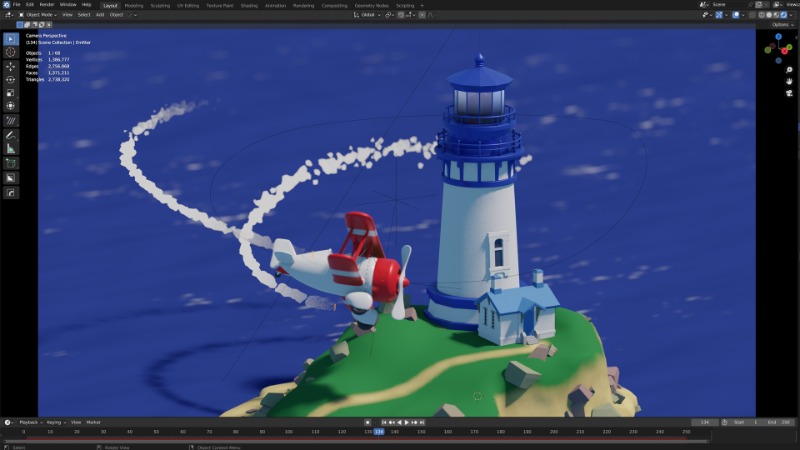Image resolution: width=800 pixels, height=450 pixels.
Task: Open the Add menu in viewport header
Action: click(x=100, y=15)
